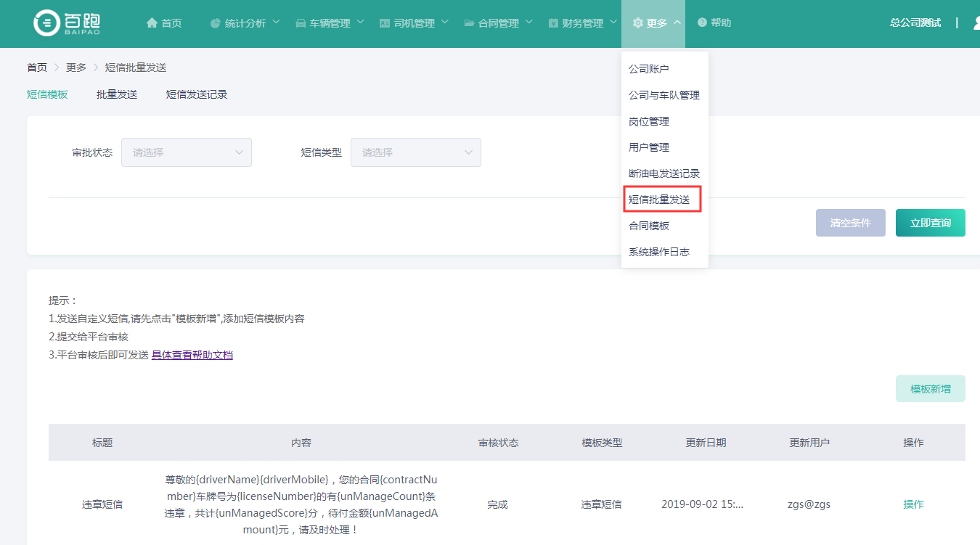
Task: Choose 系统操作日志 in the 更多 menu
Action: point(659,252)
